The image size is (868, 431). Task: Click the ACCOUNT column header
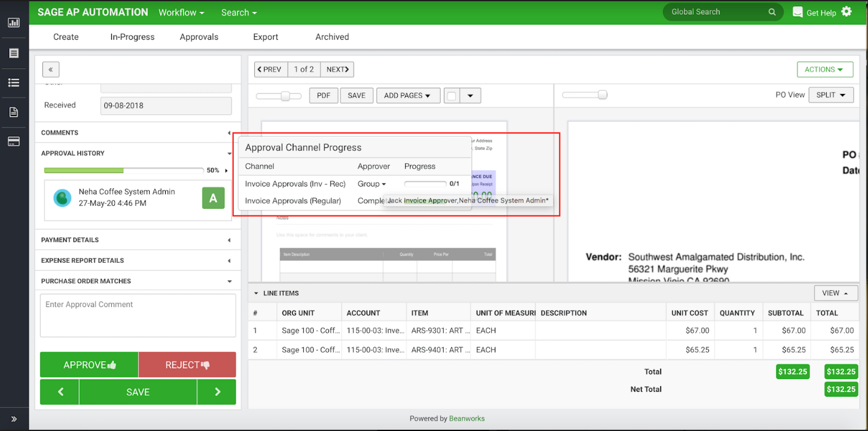pyautogui.click(x=373, y=313)
